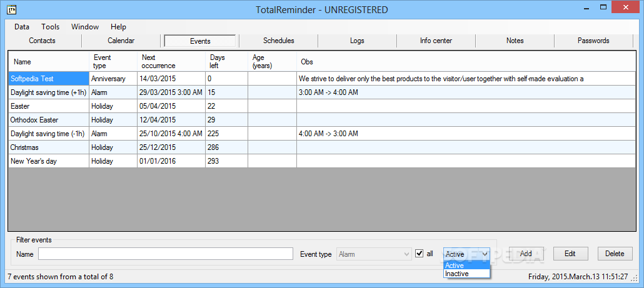The height and width of the screenshot is (288, 644).
Task: Click the 25/10/2015 4:00 AM cell
Action: pyautogui.click(x=172, y=134)
